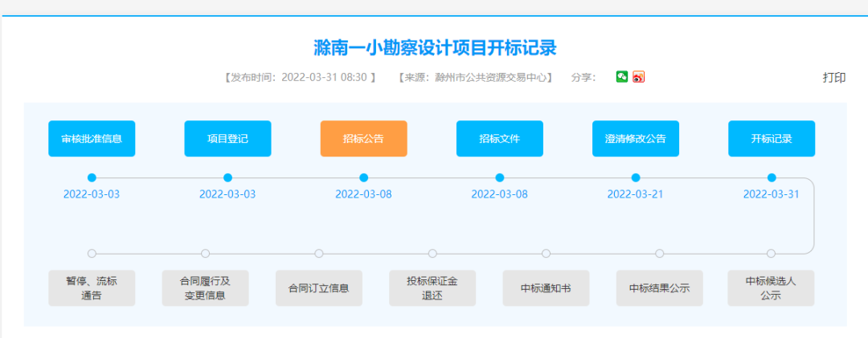Click timeline dot under 项目登记

pos(227,177)
